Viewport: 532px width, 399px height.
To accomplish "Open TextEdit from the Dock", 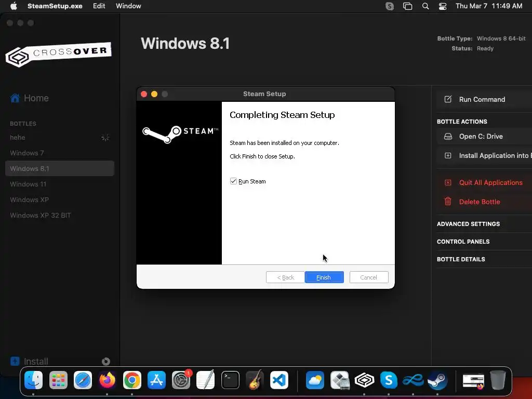I will 206,380.
